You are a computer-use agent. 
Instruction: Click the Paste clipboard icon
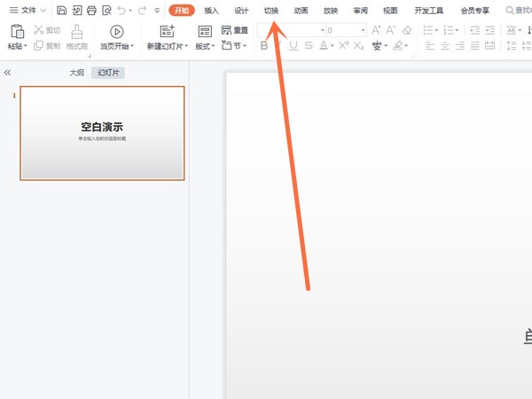tap(17, 31)
